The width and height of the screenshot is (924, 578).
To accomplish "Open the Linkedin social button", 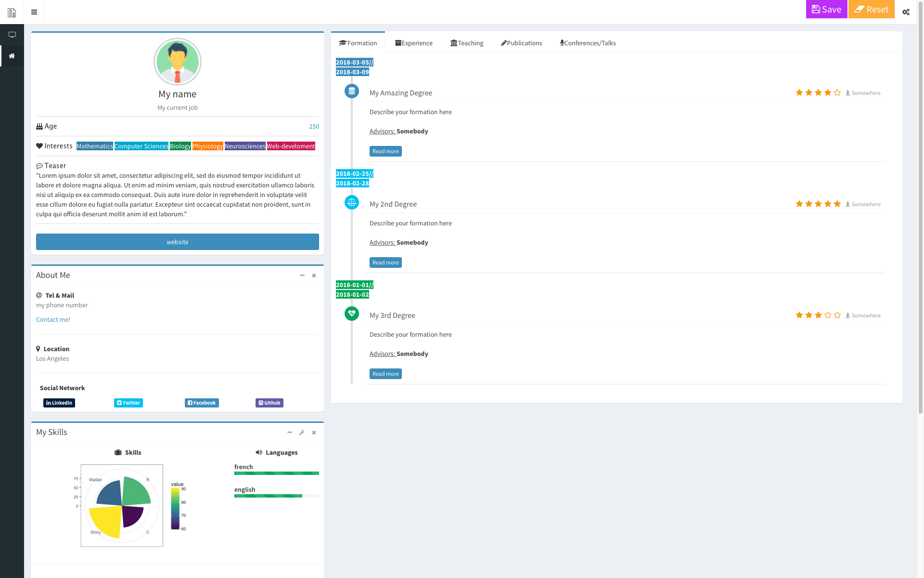I will tap(59, 403).
